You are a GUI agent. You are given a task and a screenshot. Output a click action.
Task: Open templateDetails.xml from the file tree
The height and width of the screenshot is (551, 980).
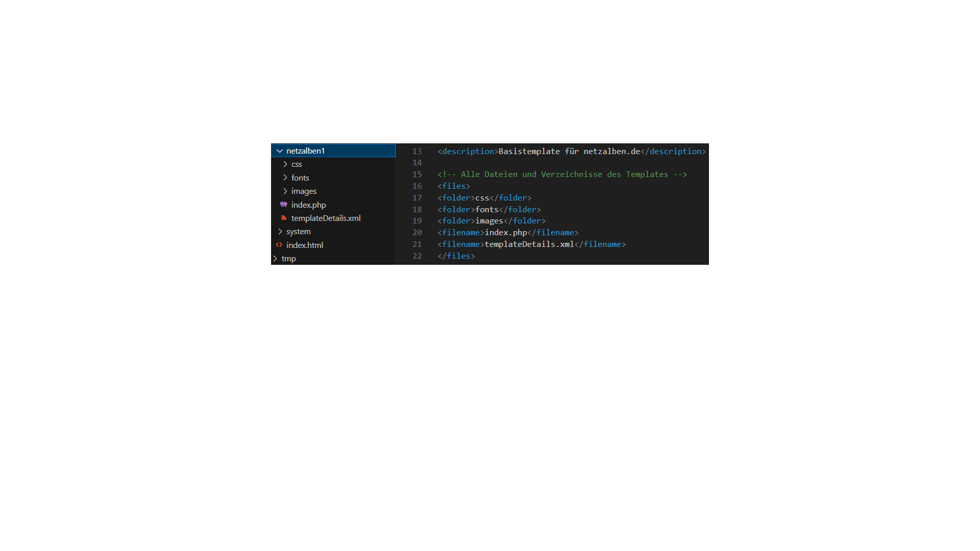[x=326, y=218]
